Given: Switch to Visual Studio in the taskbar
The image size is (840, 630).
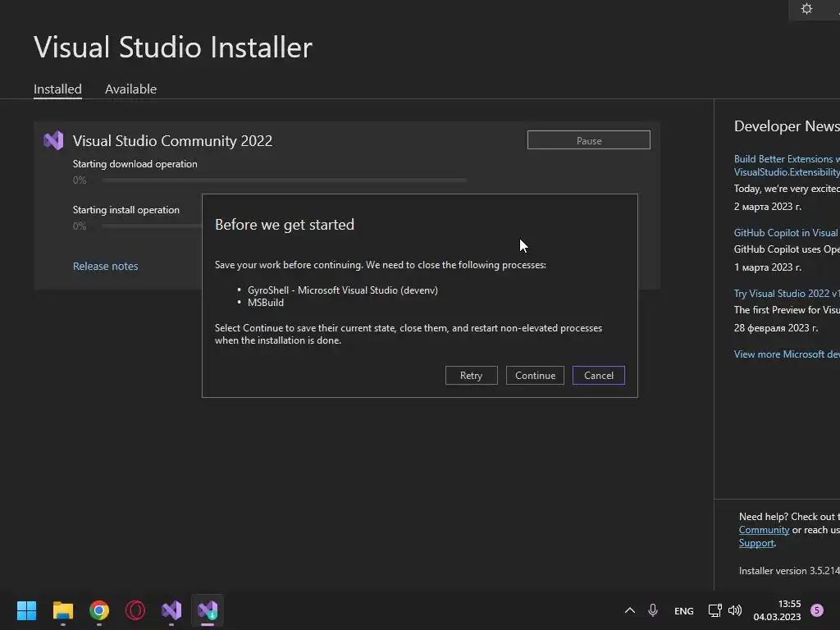Looking at the screenshot, I should [171, 610].
